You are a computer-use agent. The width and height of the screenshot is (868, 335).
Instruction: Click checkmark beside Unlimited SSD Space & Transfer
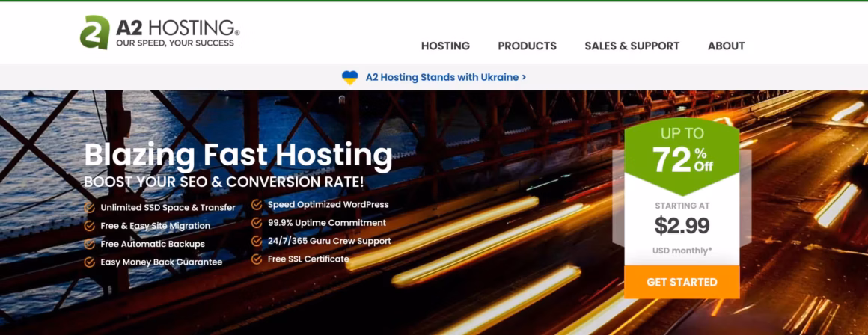pos(89,208)
